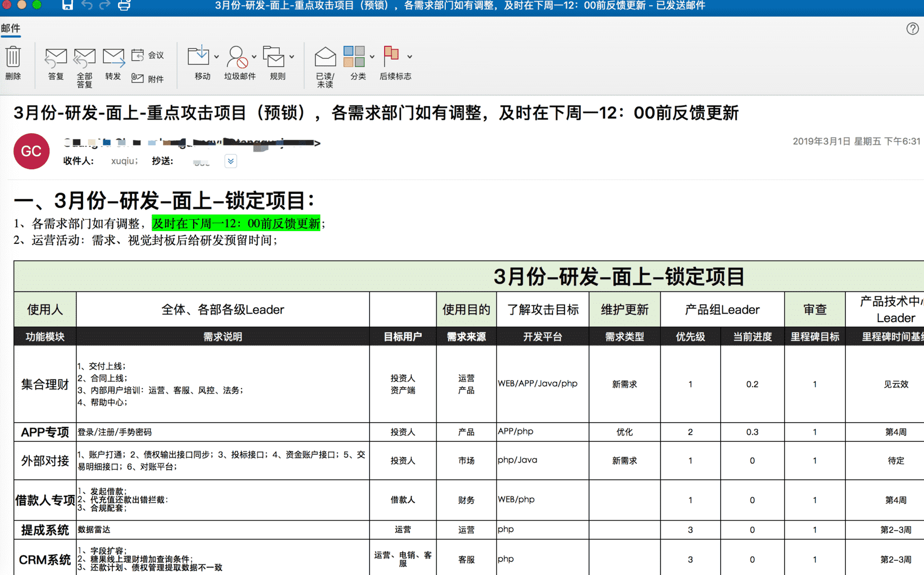Click the Attachment (附件) toolbar button
Screen dimensions: 924x575
[148, 79]
